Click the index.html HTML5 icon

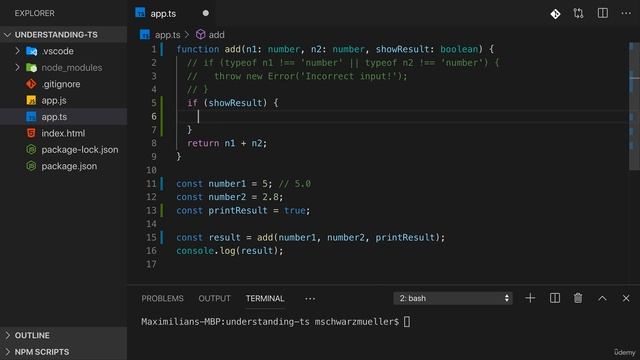pos(31,133)
